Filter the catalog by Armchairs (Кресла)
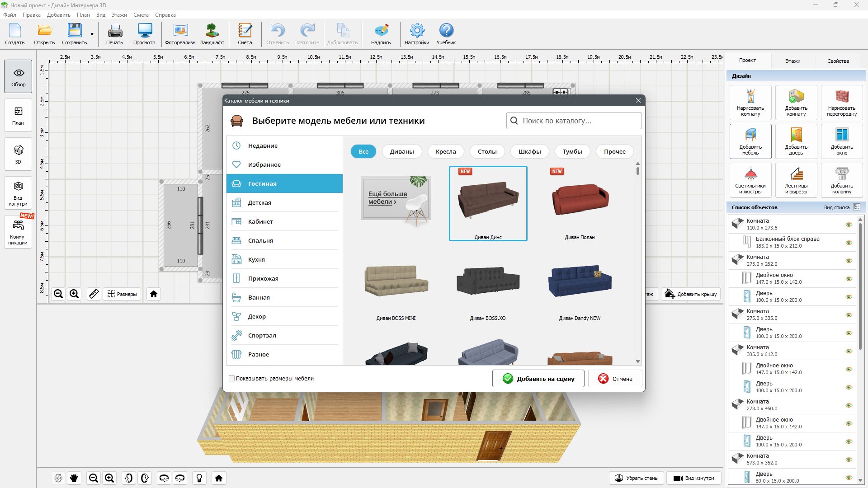868x488 pixels. [445, 152]
